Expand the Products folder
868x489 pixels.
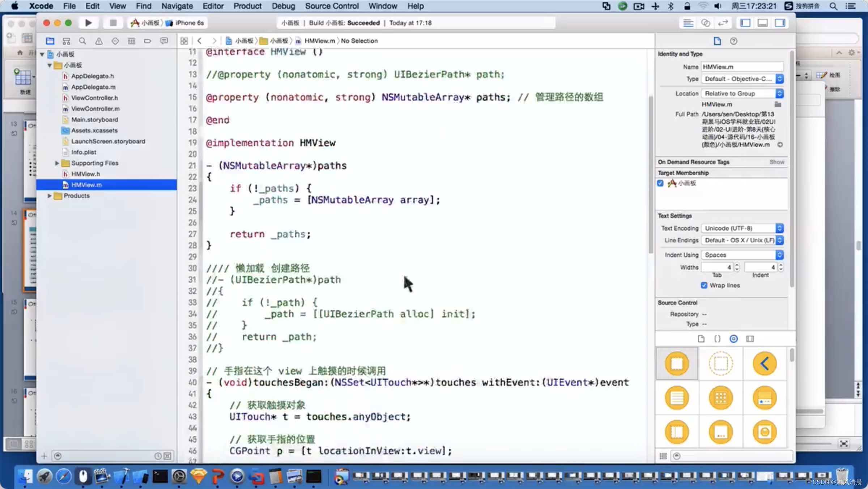click(x=50, y=196)
